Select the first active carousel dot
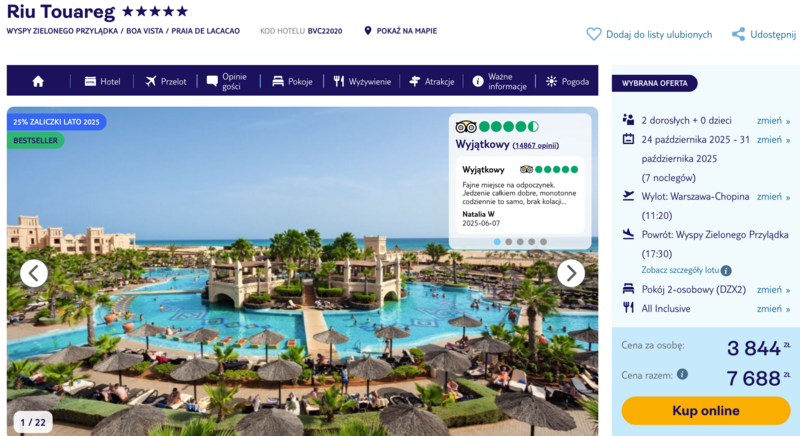This screenshot has height=436, width=800. coord(497,242)
